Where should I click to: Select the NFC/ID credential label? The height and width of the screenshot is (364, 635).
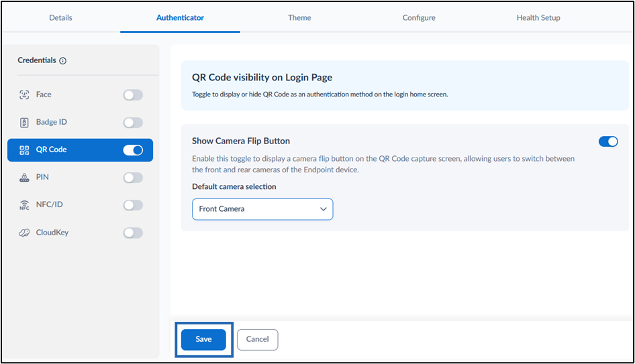coord(50,204)
